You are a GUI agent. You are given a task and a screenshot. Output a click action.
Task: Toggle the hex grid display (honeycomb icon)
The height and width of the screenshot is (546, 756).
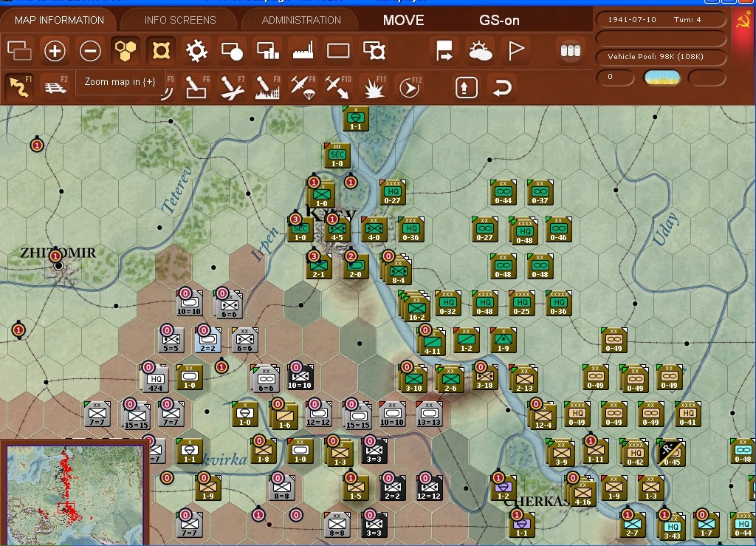(x=126, y=50)
